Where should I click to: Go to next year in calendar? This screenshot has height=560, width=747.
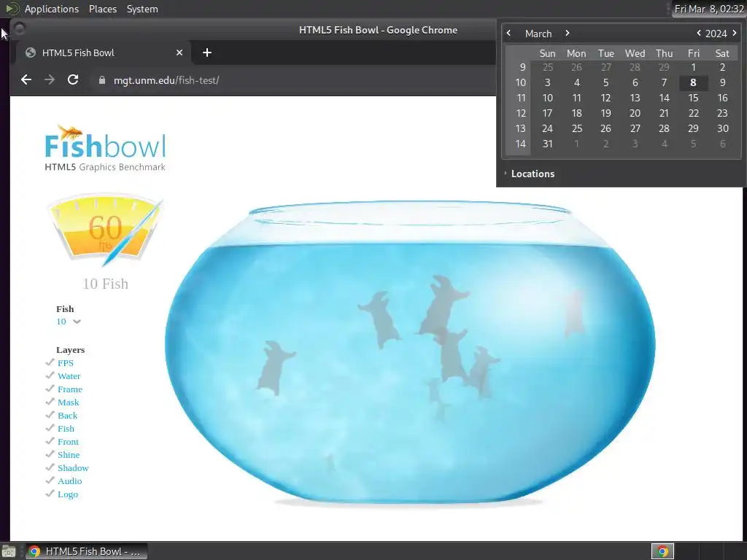tap(734, 34)
